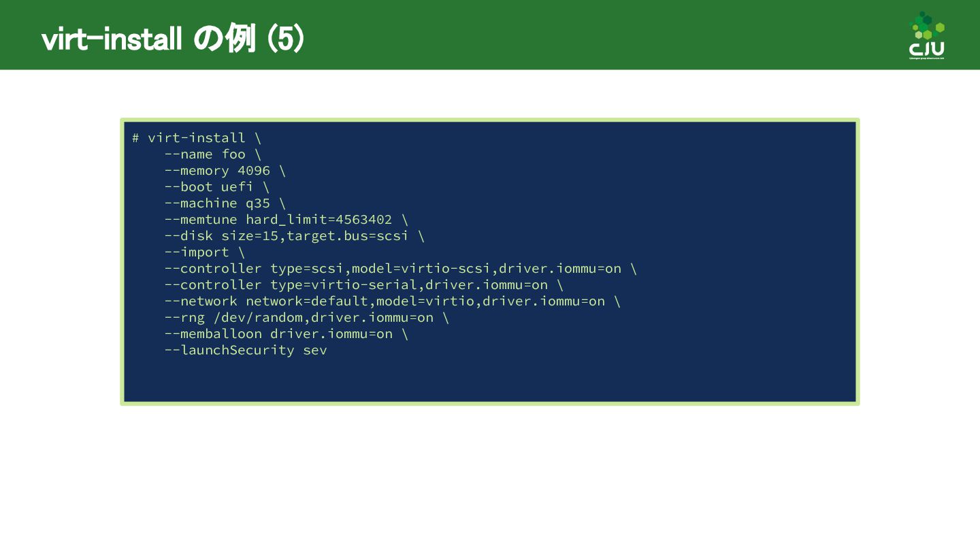This screenshot has width=980, height=551.
Task: Click the '--memory 4096' option line
Action: [225, 171]
